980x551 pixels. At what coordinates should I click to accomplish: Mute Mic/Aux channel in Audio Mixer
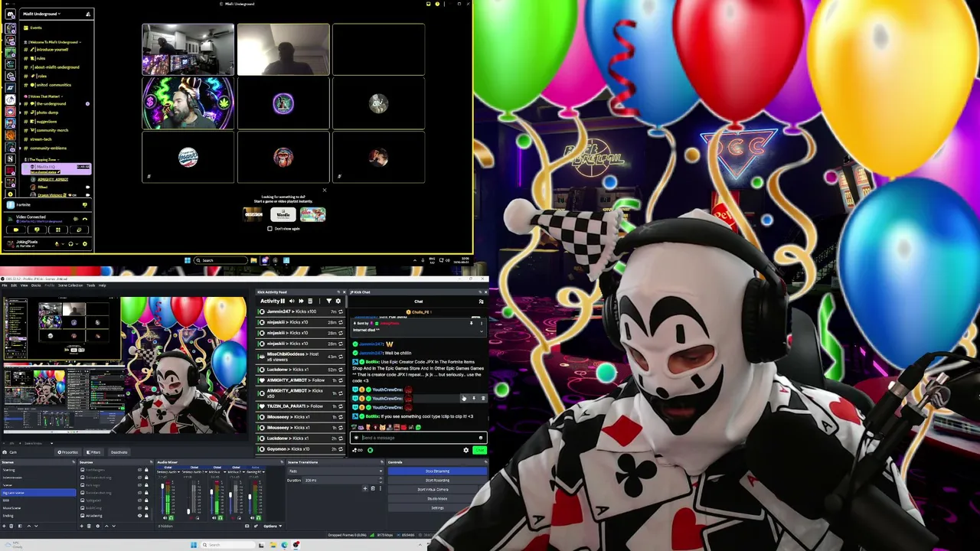(x=214, y=518)
